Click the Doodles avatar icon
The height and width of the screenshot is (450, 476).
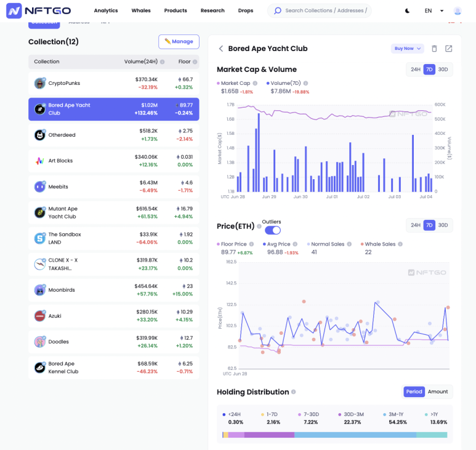coord(40,342)
